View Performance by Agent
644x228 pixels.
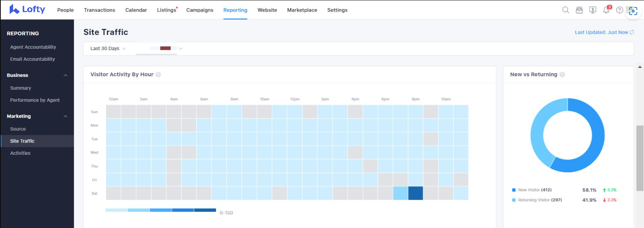pos(35,100)
